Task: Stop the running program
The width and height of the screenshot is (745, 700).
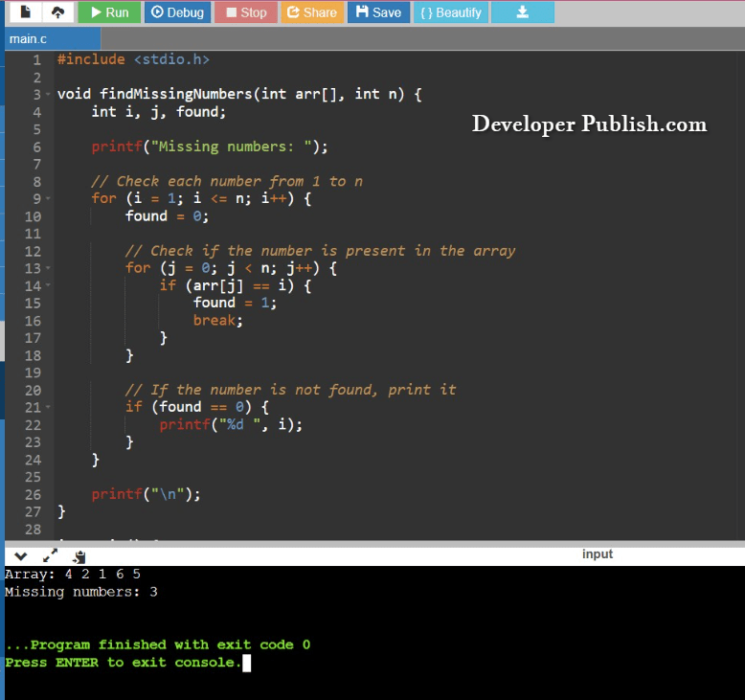Action: [246, 12]
